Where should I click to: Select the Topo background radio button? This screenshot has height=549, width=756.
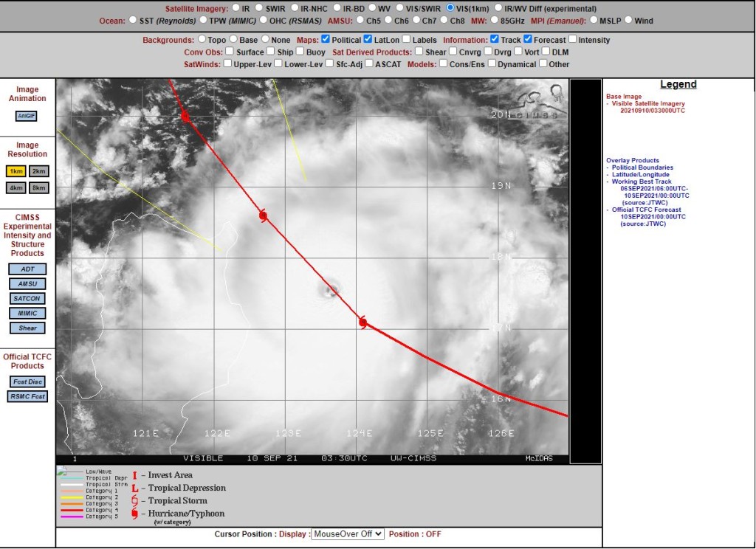click(x=202, y=39)
